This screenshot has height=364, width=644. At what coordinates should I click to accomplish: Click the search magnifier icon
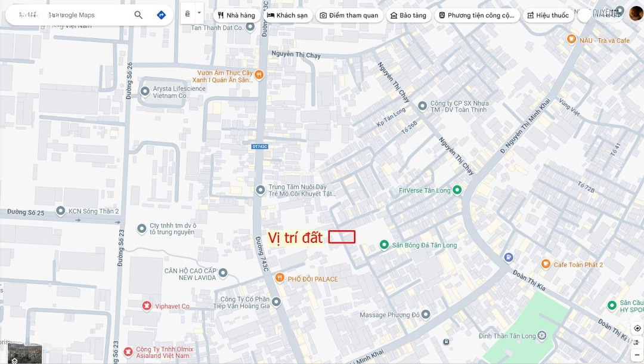click(x=138, y=15)
